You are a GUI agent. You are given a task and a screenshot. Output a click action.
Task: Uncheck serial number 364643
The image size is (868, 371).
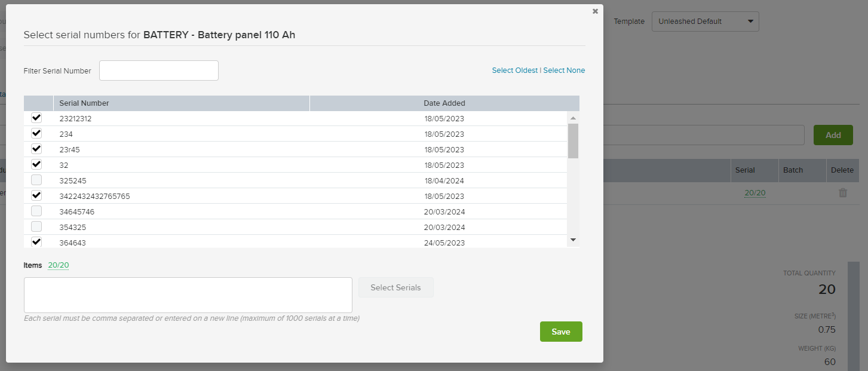(36, 241)
